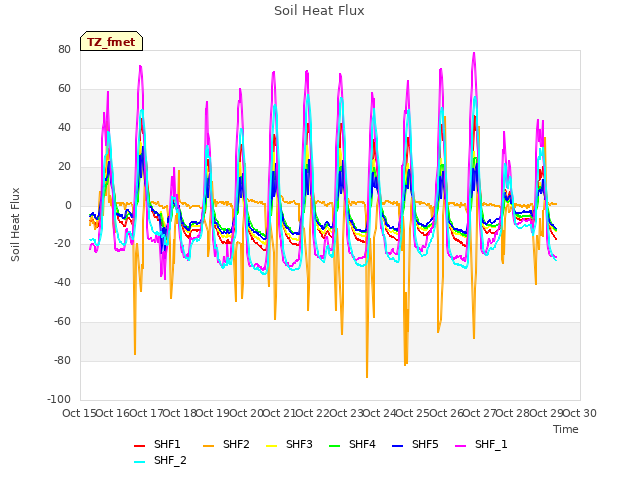The image size is (640, 480).
Task: Click the 20 y-axis tick label
Action: (64, 167)
